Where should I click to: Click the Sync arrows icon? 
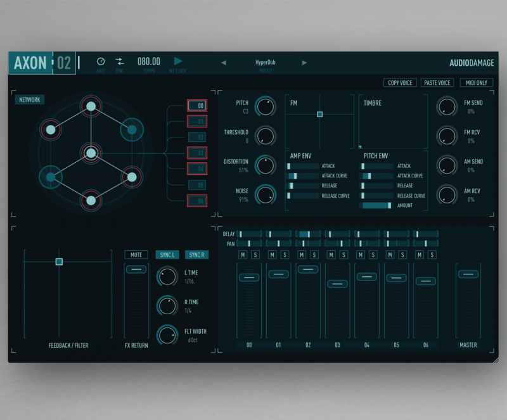pyautogui.click(x=120, y=61)
